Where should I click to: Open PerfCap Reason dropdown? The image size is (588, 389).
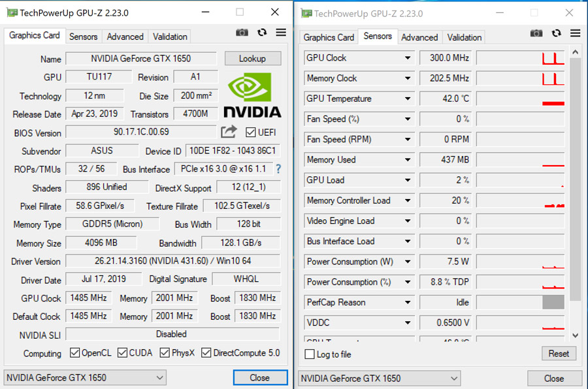[407, 302]
